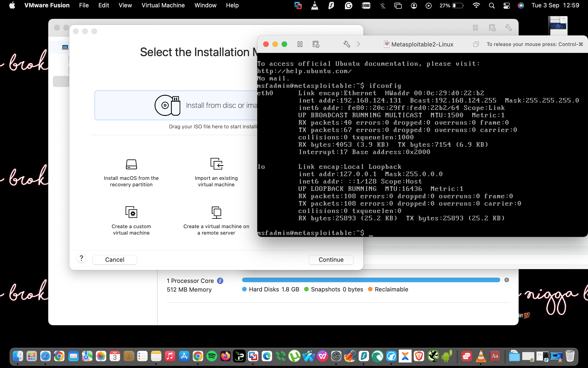Click the Metasploitable2-Linux window title text
Image resolution: width=588 pixels, height=368 pixels.
[x=422, y=44]
